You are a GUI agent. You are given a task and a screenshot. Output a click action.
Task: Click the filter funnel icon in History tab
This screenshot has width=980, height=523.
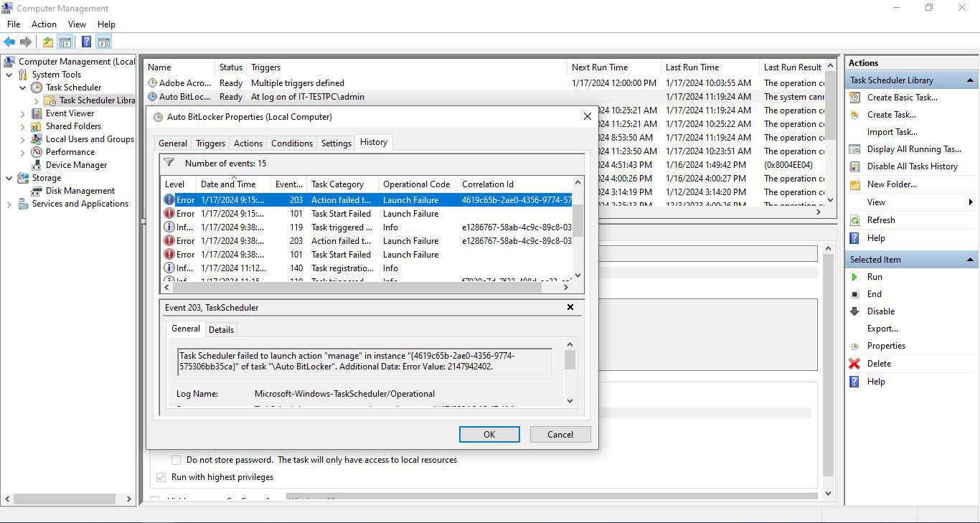point(169,163)
